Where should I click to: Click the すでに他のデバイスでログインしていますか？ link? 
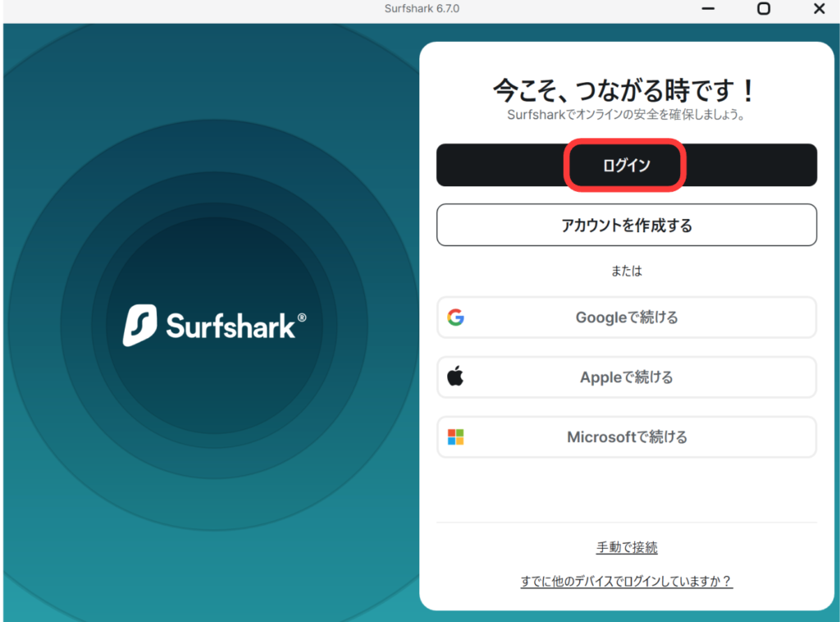click(x=626, y=581)
